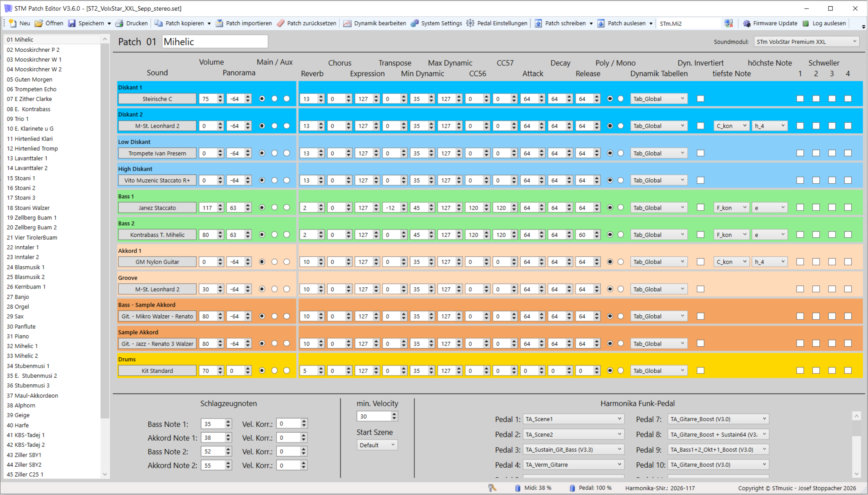The image size is (868, 495).
Task: Click the Patch schreiben upload icon
Action: (538, 23)
